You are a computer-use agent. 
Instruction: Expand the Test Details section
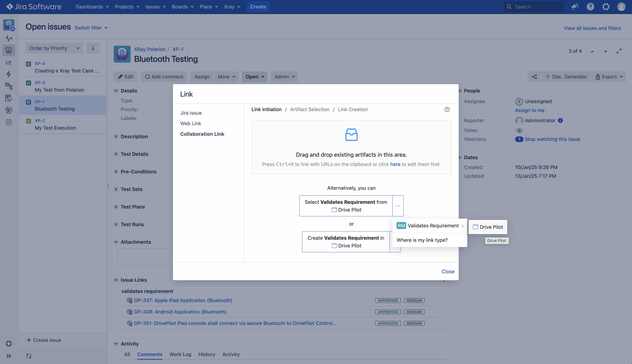point(116,154)
